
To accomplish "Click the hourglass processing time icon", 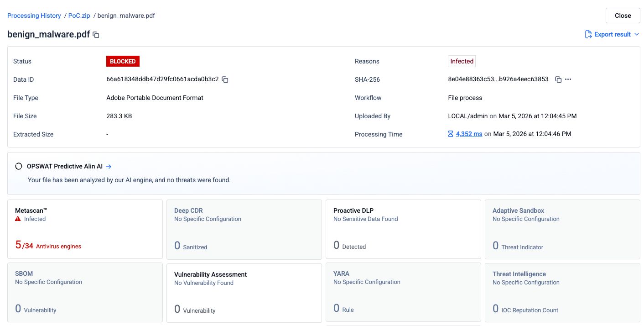I will 451,134.
